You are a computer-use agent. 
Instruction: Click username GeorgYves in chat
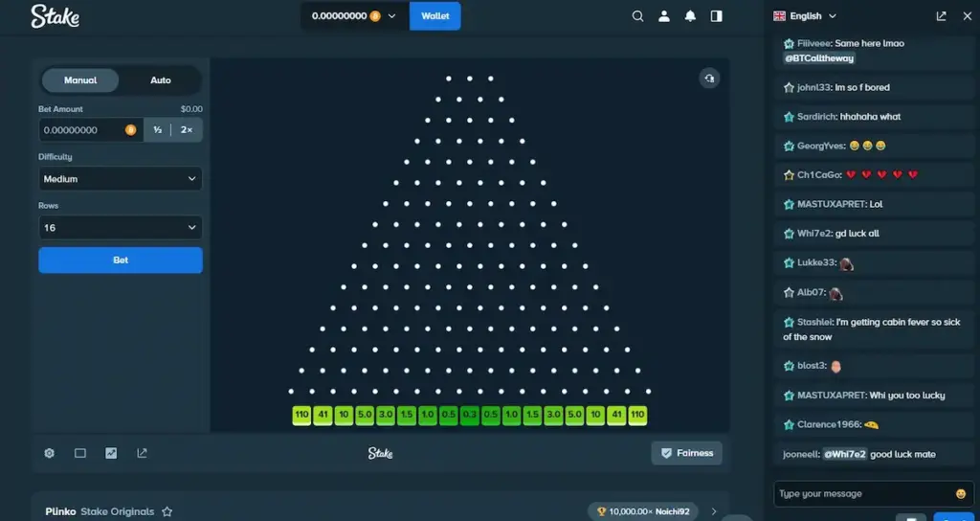(820, 146)
